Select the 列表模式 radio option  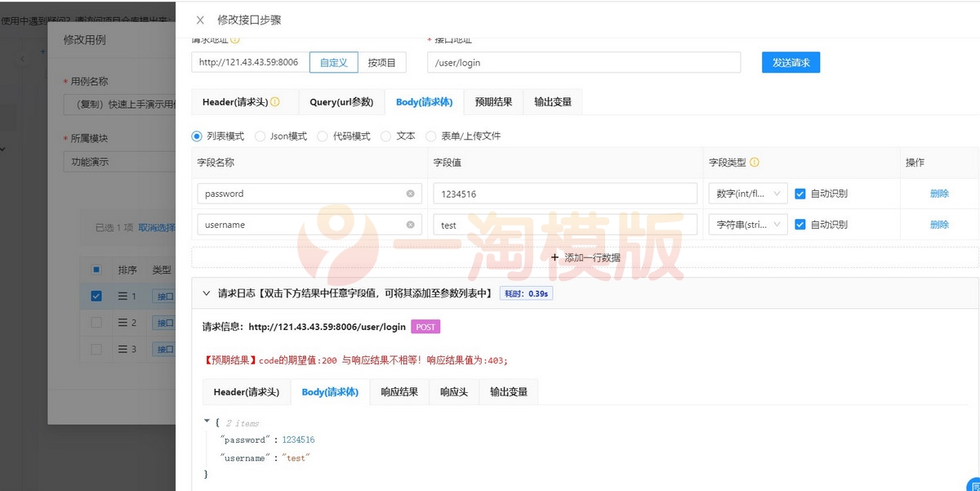pyautogui.click(x=197, y=136)
